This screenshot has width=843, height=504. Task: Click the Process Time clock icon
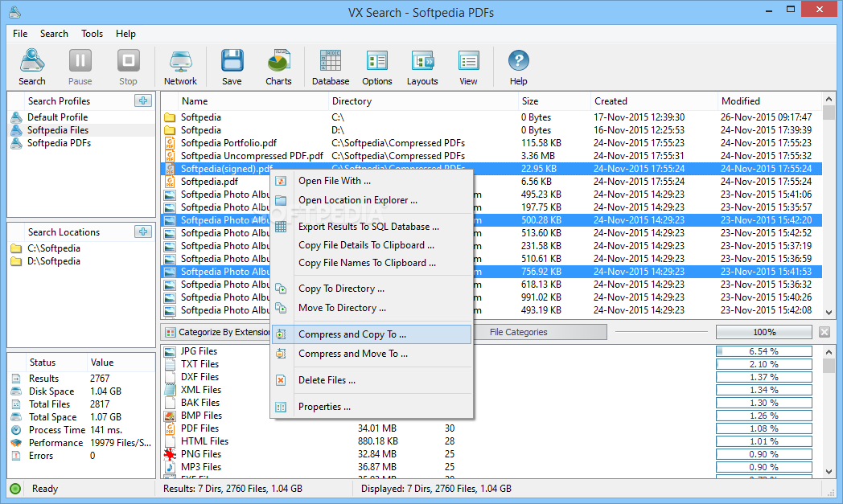pyautogui.click(x=17, y=430)
